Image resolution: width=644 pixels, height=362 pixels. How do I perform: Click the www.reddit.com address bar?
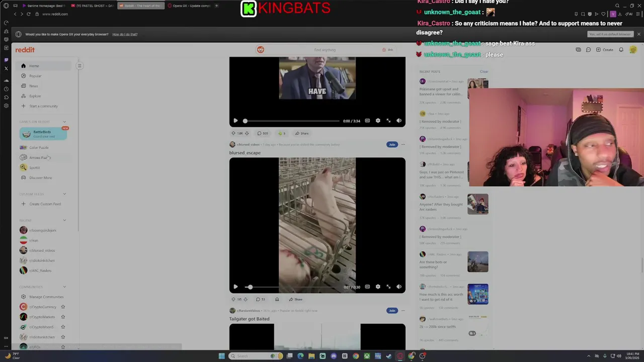click(x=55, y=14)
